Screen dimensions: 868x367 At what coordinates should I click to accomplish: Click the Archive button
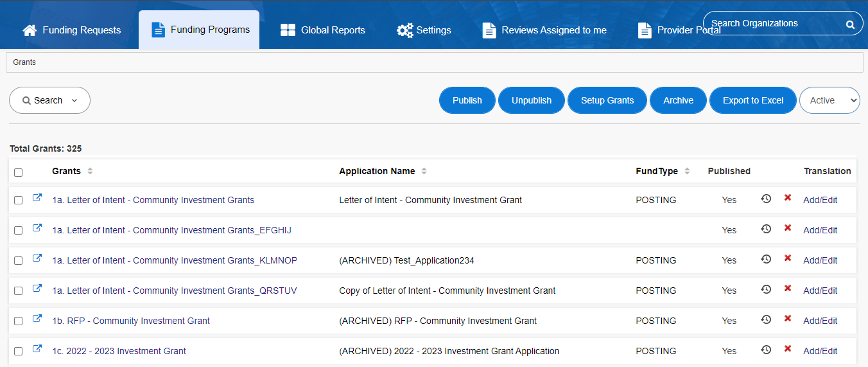[x=679, y=100]
